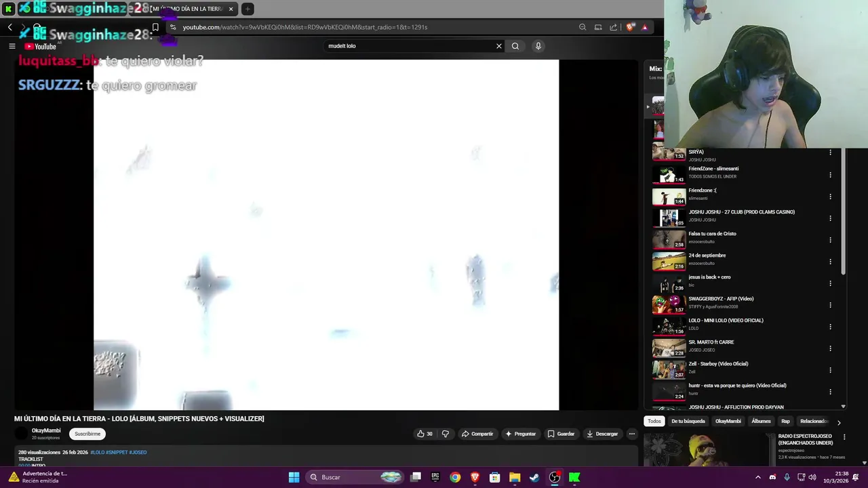
Task: Dislike the video with thumbs down
Action: tap(446, 434)
